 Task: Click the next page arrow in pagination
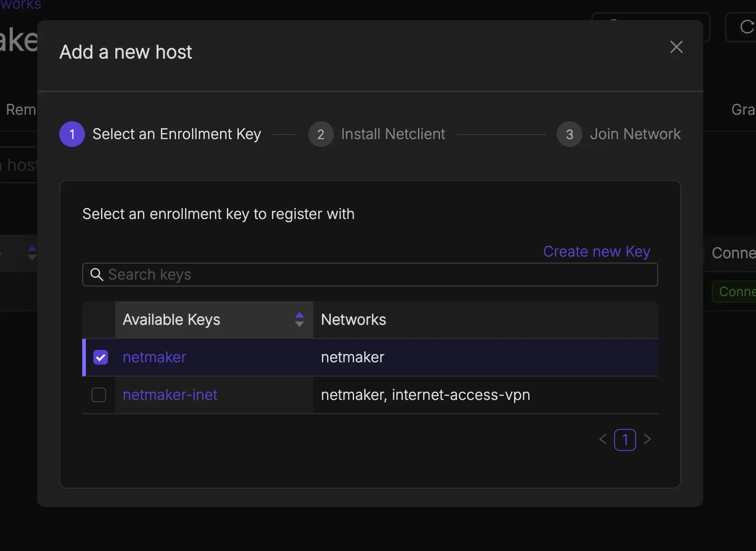coord(647,439)
